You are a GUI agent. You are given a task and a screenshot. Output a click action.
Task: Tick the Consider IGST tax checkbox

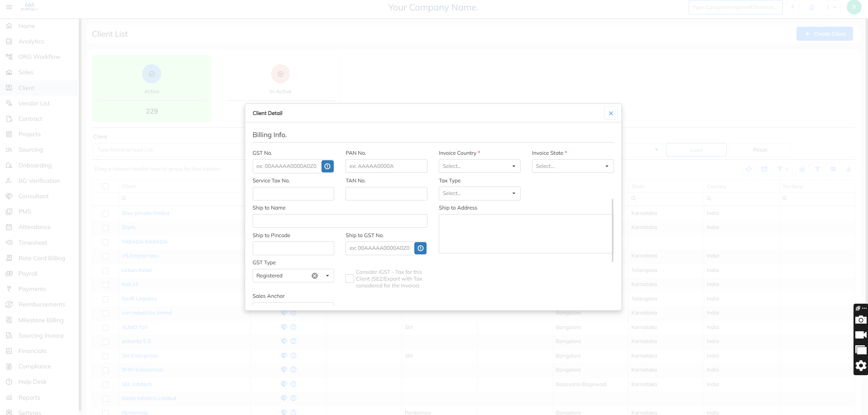point(350,279)
